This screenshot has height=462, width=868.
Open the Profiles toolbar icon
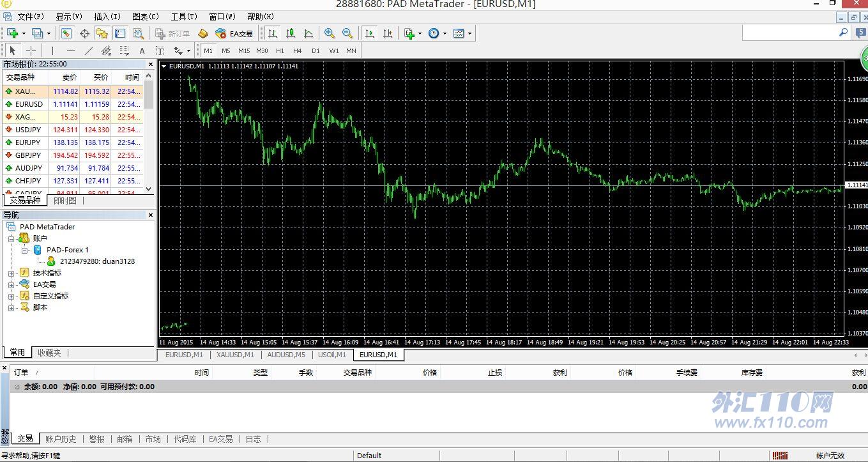coord(38,33)
